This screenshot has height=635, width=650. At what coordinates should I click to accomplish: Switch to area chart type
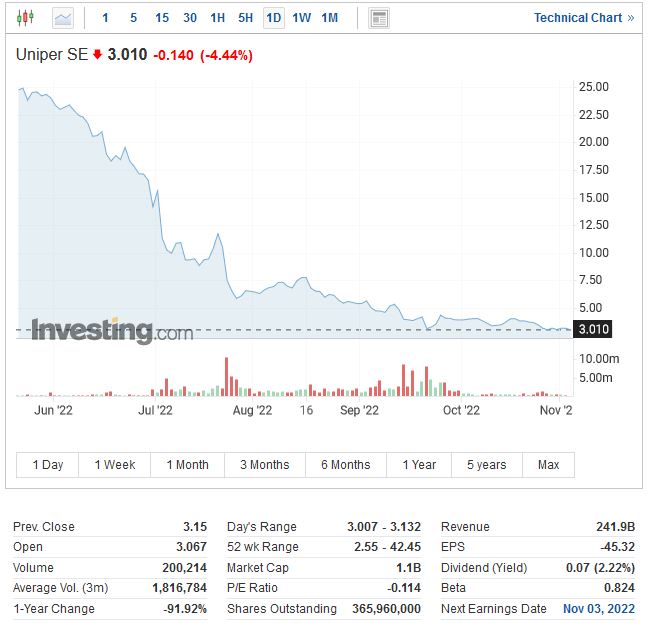tap(62, 18)
